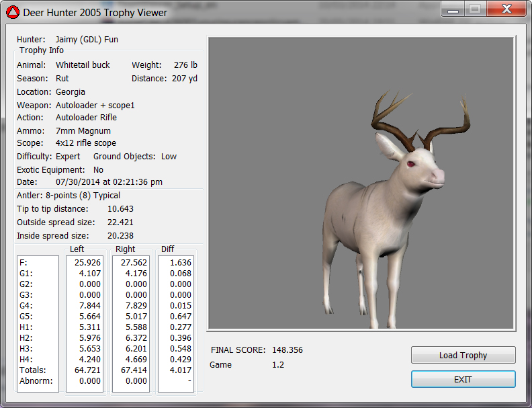Click the Right totals value 67.414
The height and width of the screenshot is (408, 532).
coord(133,370)
